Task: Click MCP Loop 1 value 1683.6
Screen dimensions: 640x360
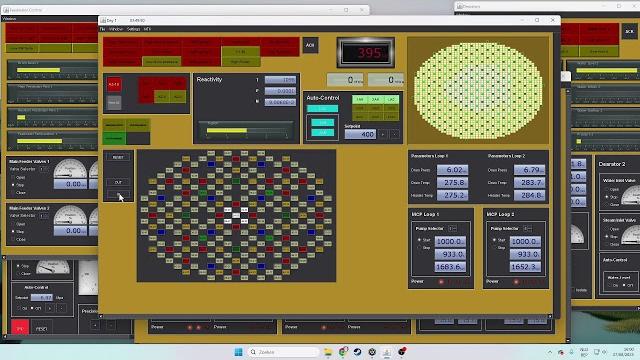Action: click(x=449, y=267)
